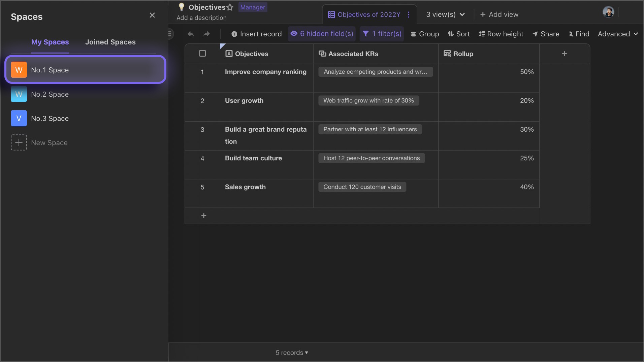This screenshot has height=362, width=644.
Task: Open the user avatar profile
Action: (x=608, y=12)
